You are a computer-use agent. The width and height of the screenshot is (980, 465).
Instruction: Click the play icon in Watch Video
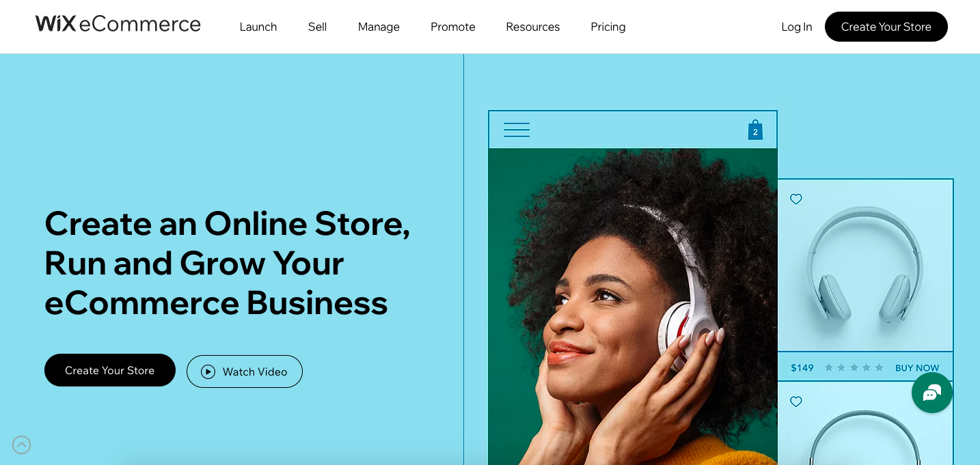coord(208,371)
